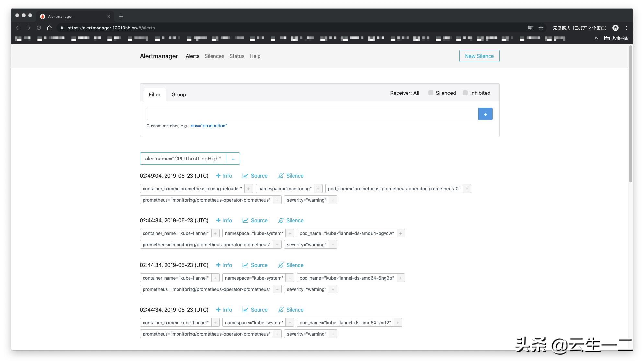The width and height of the screenshot is (644, 364).
Task: Expand Info for the 02:49:04 alert
Action: tap(224, 176)
